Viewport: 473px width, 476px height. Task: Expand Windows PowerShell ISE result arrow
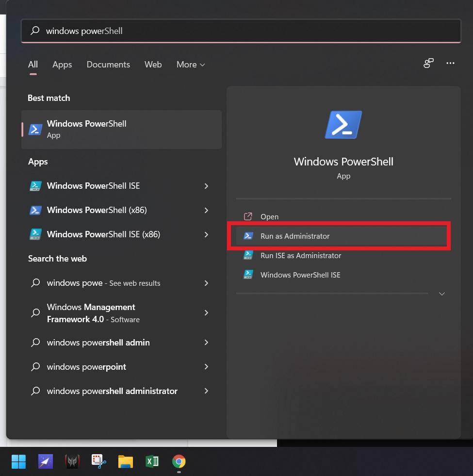(206, 186)
